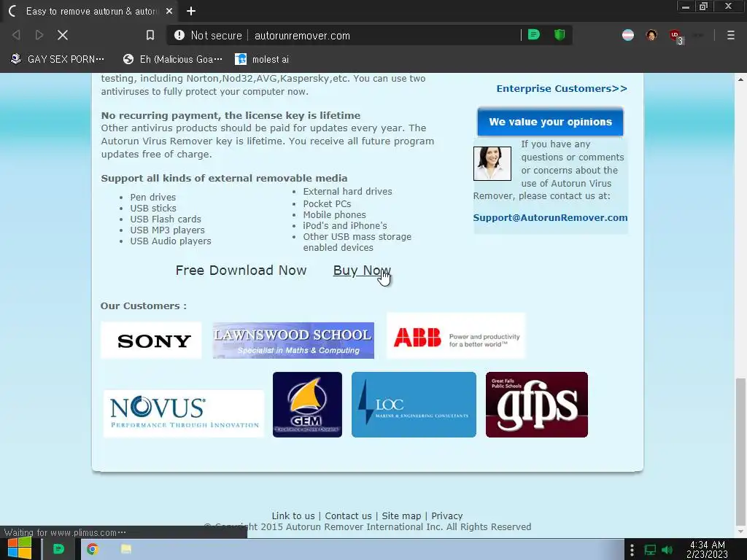Image resolution: width=747 pixels, height=560 pixels.
Task: Click the ABB logo
Action: click(456, 336)
